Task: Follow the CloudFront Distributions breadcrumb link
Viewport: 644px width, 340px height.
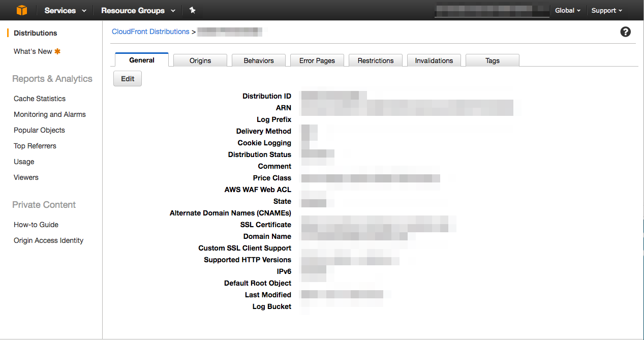Action: click(150, 32)
